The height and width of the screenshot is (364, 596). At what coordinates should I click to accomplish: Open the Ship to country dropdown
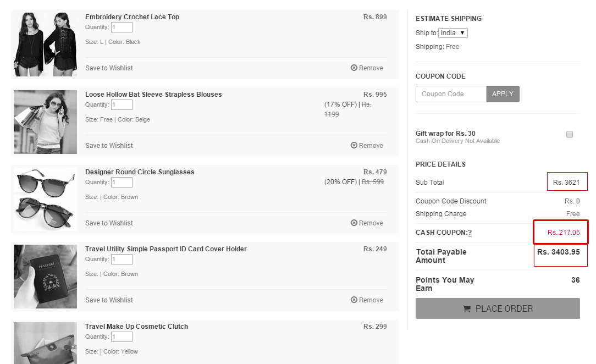tap(452, 33)
